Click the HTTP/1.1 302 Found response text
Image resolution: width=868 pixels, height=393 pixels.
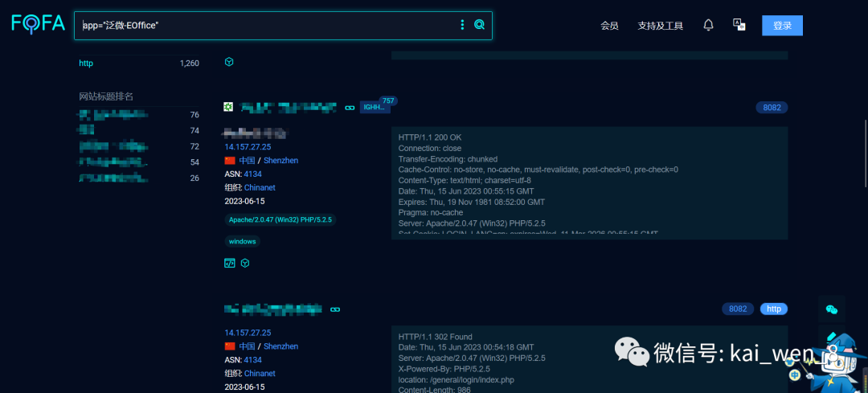click(x=433, y=337)
